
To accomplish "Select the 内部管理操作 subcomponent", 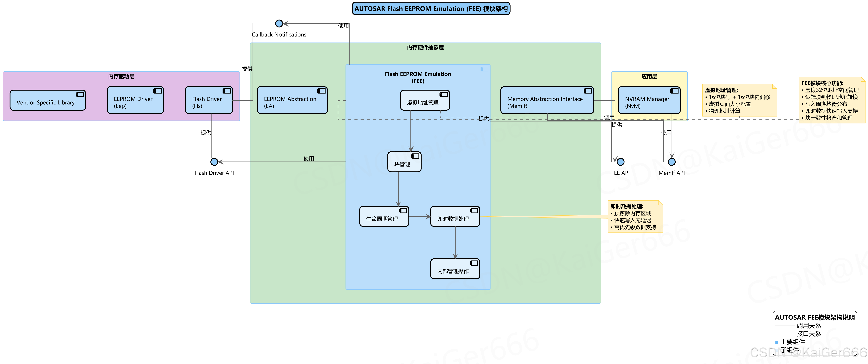I will coord(455,269).
